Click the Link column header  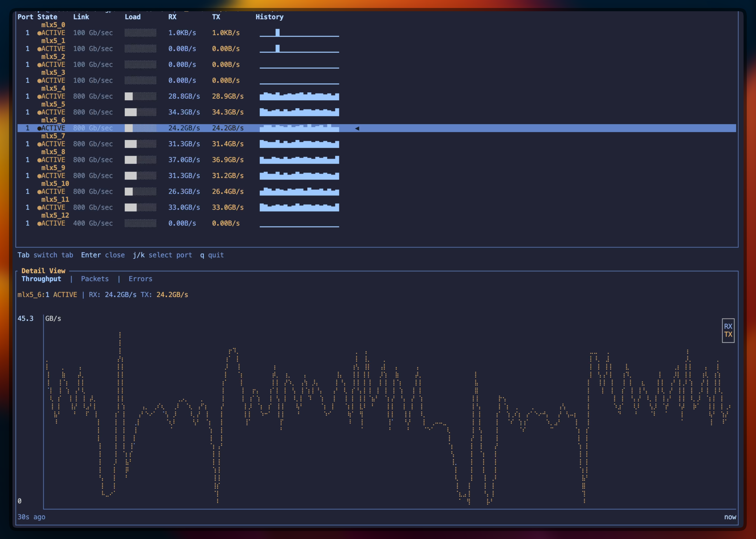81,17
